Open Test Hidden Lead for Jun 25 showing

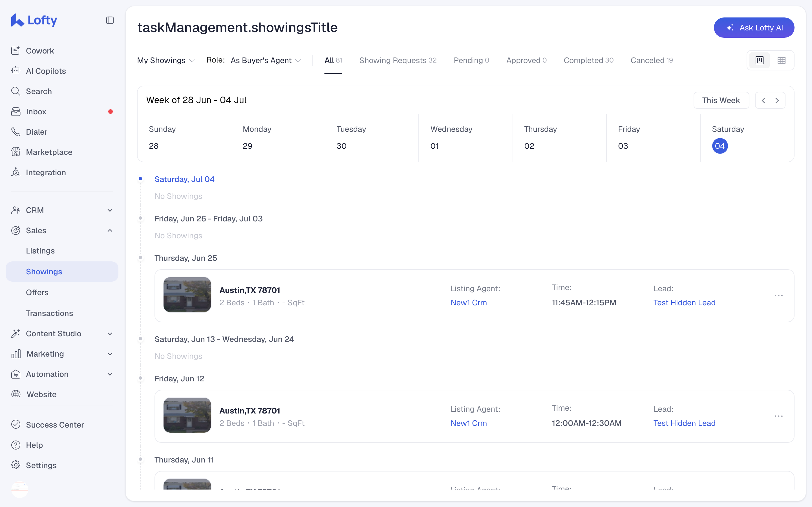[684, 303]
